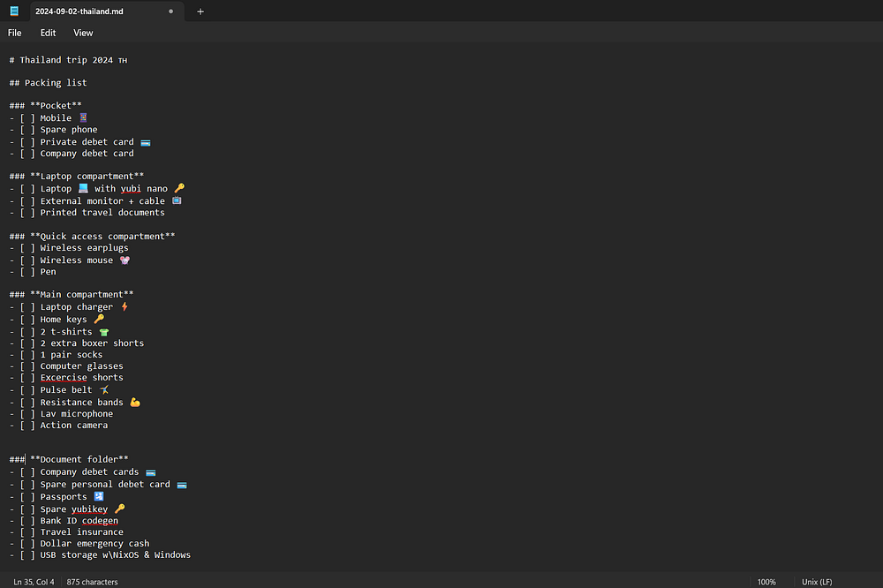The height and width of the screenshot is (588, 883).
Task: Click the mouse emoji after Wireless mouse
Action: (125, 260)
